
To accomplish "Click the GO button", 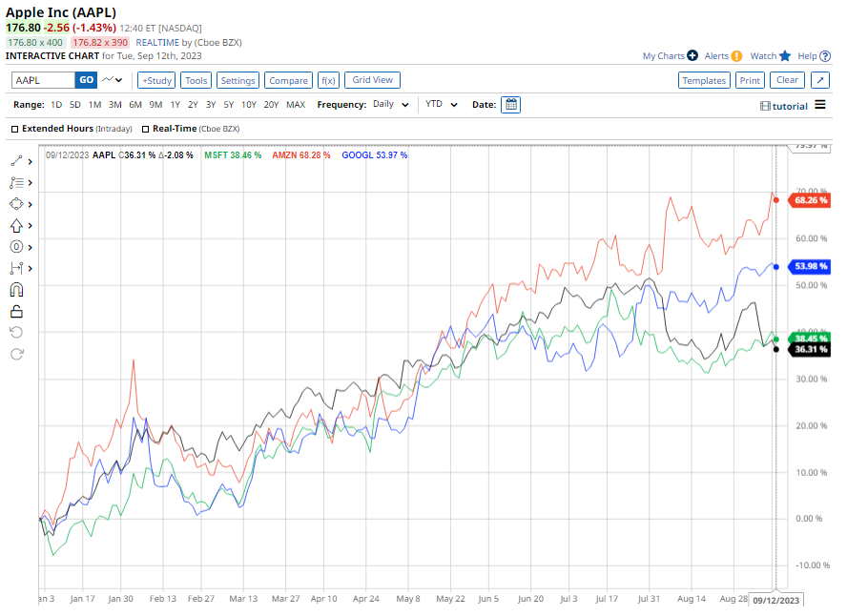I will pyautogui.click(x=87, y=80).
